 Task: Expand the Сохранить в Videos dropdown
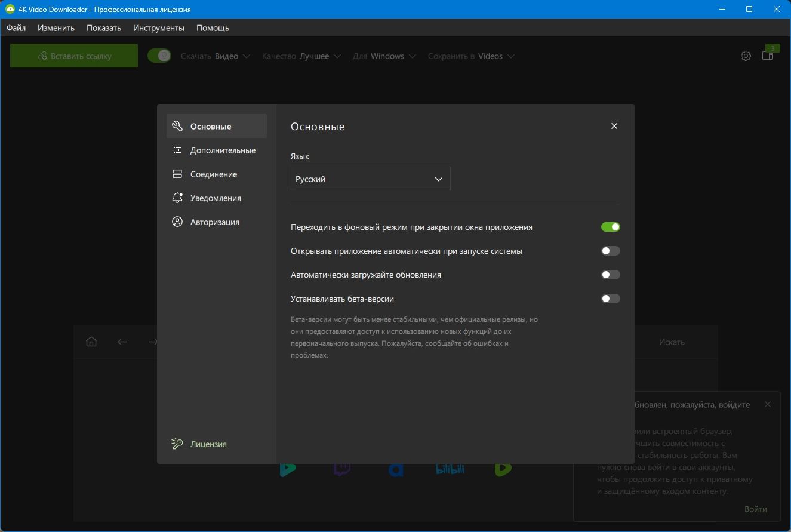tap(471, 56)
